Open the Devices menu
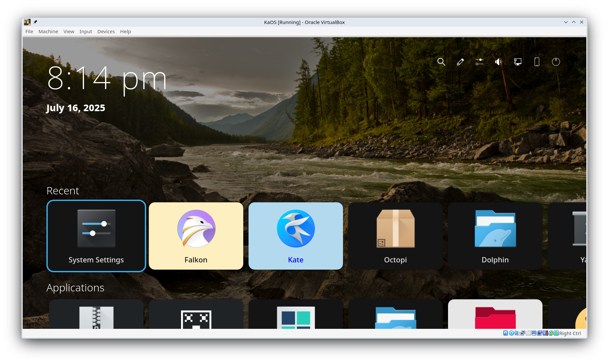The height and width of the screenshot is (364, 609). tap(106, 32)
